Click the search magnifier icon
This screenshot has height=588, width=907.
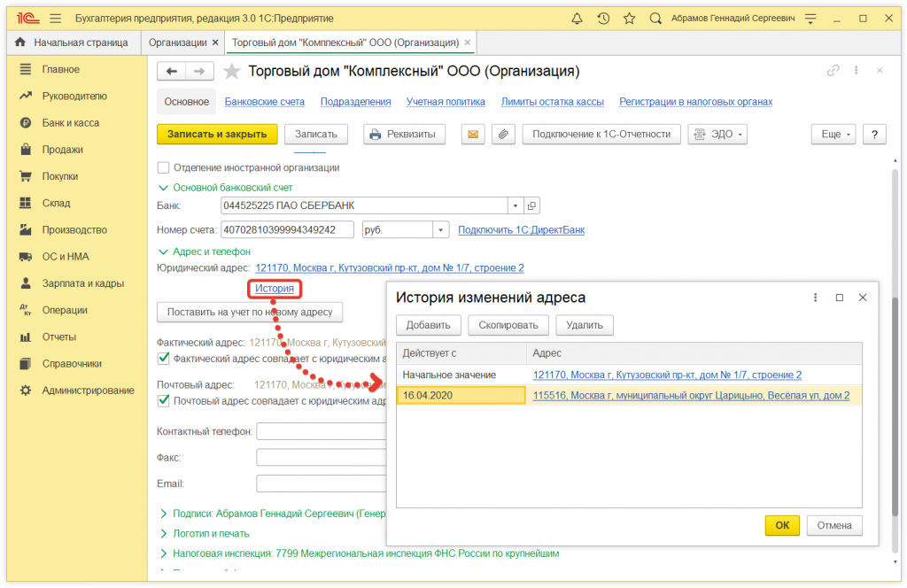pos(655,18)
